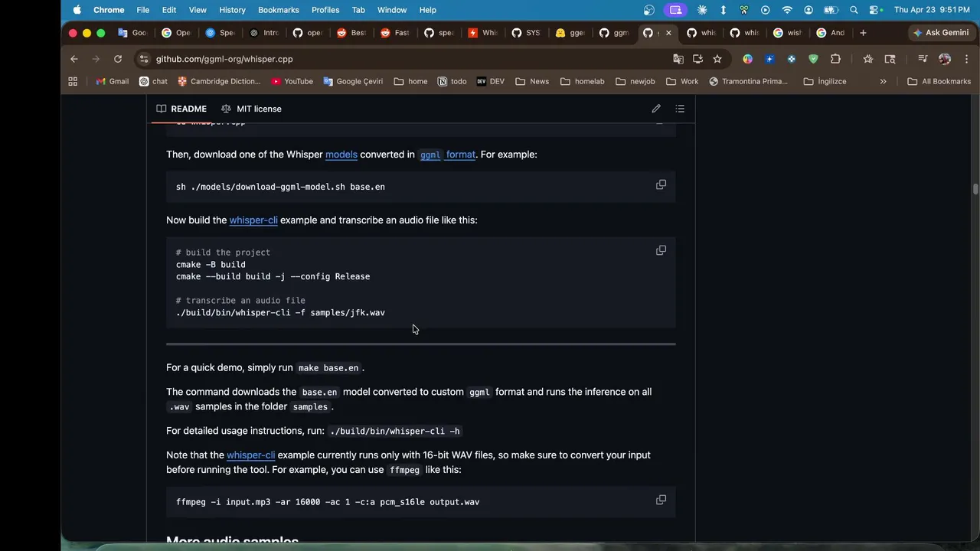Viewport: 980px width, 551px height.
Task: Open the Gmail bookmark
Action: [112, 81]
